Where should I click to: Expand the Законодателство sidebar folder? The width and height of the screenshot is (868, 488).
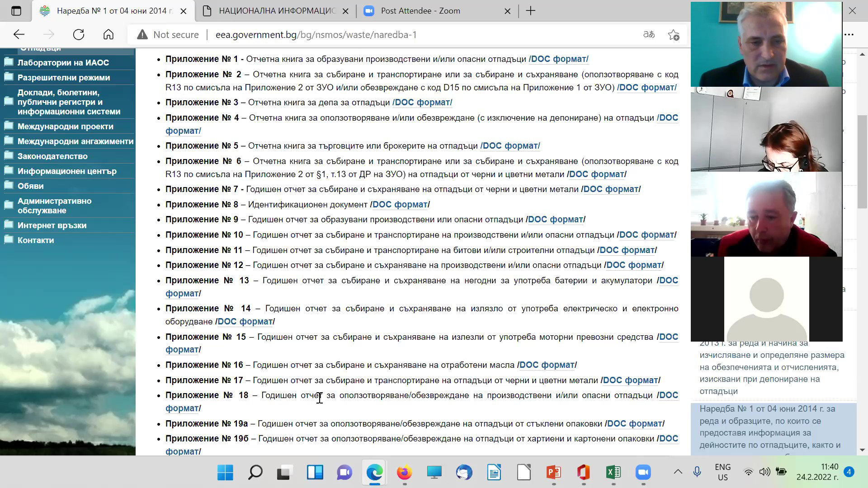(x=52, y=156)
